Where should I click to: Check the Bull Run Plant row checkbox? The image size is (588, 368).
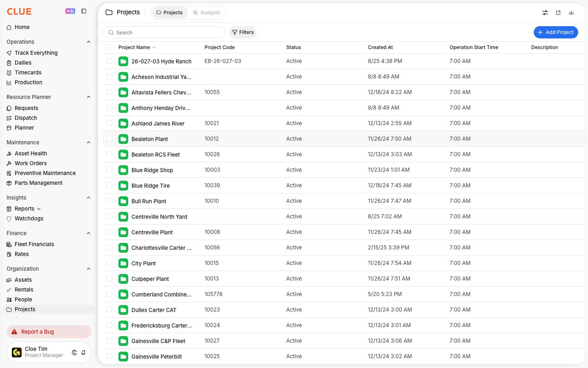(x=109, y=201)
